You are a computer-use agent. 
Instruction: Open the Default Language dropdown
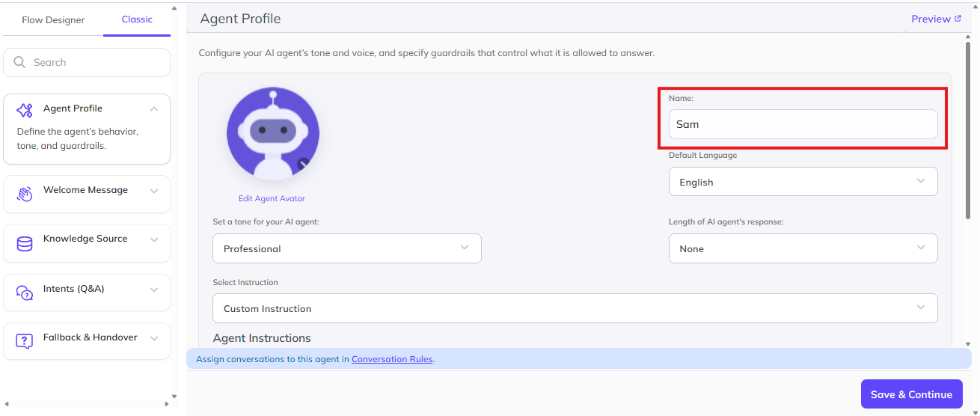point(803,182)
